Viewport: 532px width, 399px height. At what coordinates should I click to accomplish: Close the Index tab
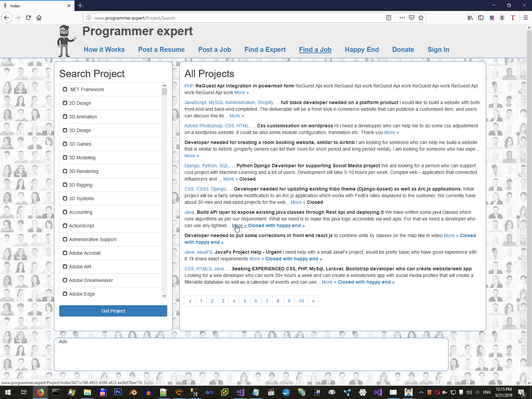pyautogui.click(x=69, y=6)
